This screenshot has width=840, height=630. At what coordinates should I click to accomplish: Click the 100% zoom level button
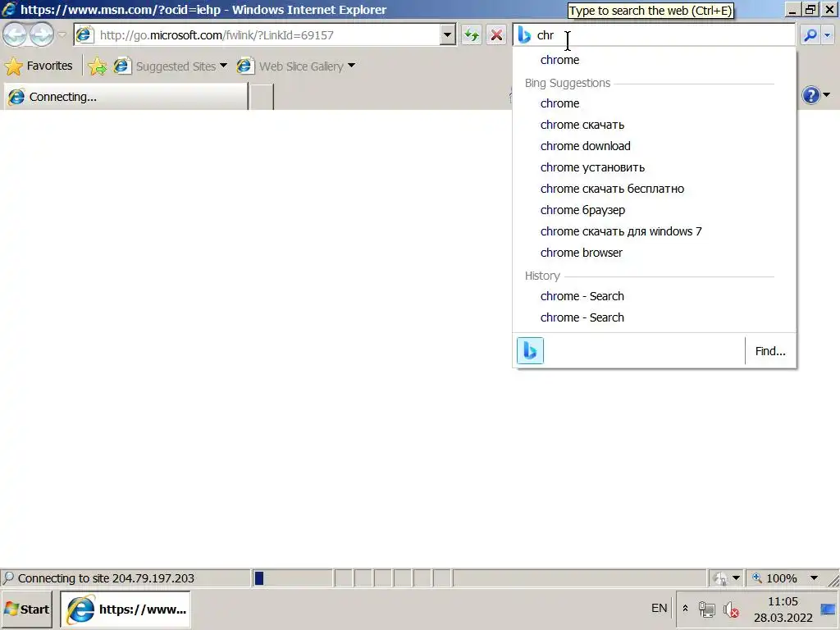point(774,578)
